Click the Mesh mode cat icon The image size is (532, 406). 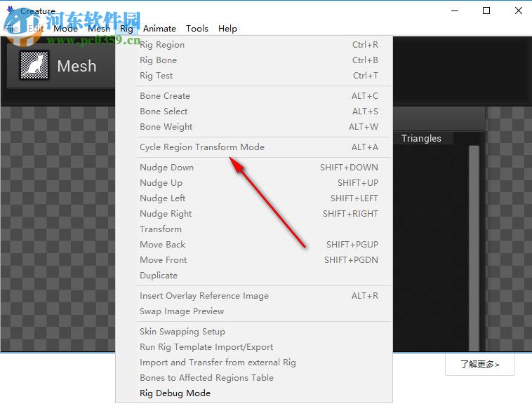pos(34,65)
